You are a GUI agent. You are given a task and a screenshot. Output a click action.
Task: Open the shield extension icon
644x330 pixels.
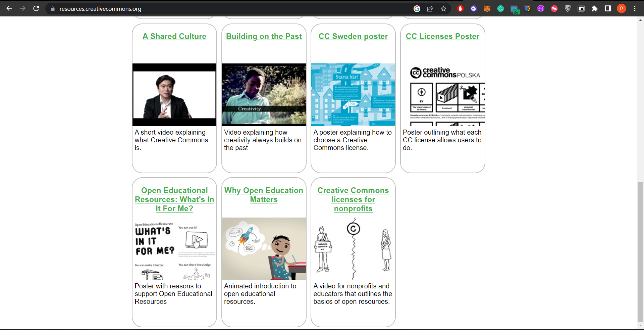click(568, 9)
